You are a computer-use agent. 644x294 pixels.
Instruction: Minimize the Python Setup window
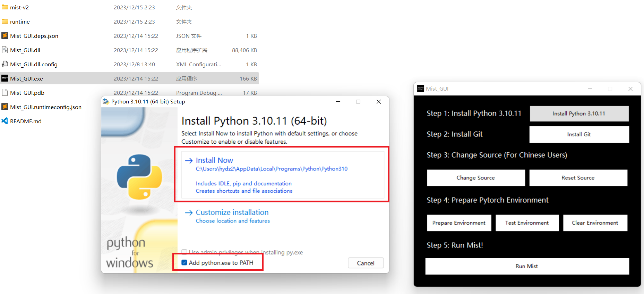(x=338, y=102)
